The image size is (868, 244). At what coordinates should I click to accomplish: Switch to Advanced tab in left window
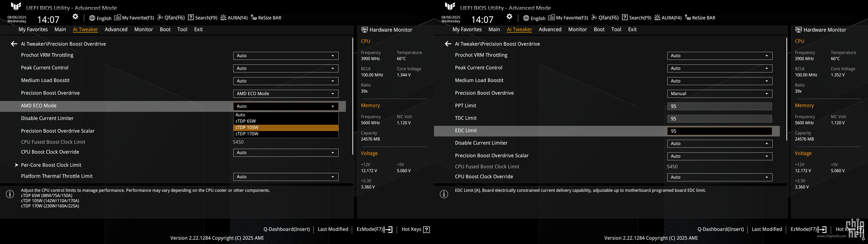click(116, 29)
